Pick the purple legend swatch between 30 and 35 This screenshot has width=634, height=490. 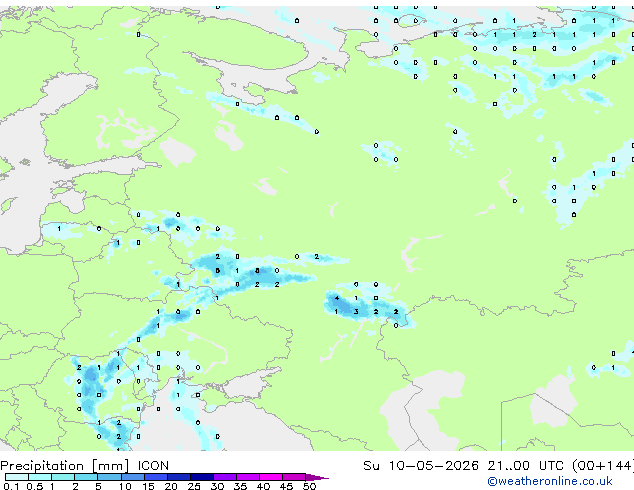pyautogui.click(x=225, y=477)
